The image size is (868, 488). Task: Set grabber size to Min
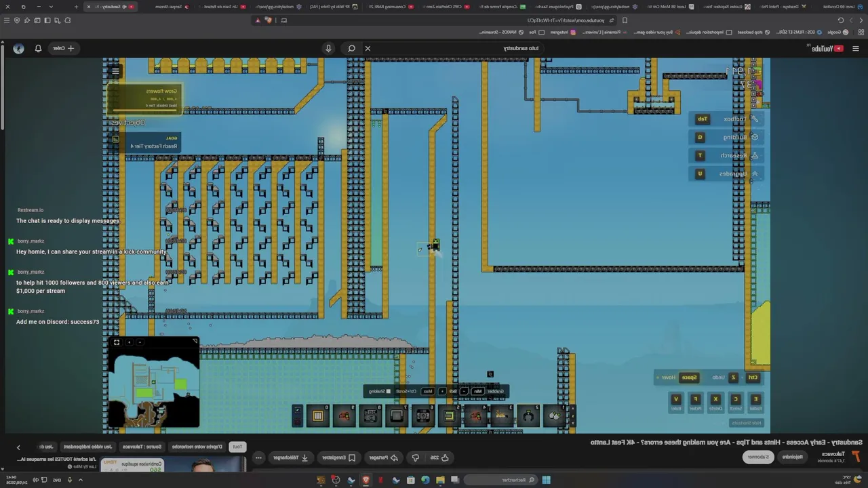pyautogui.click(x=478, y=391)
